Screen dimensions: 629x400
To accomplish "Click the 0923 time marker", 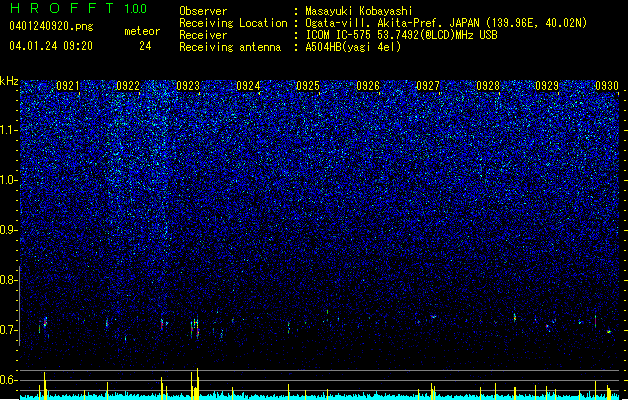I will click(x=188, y=85).
